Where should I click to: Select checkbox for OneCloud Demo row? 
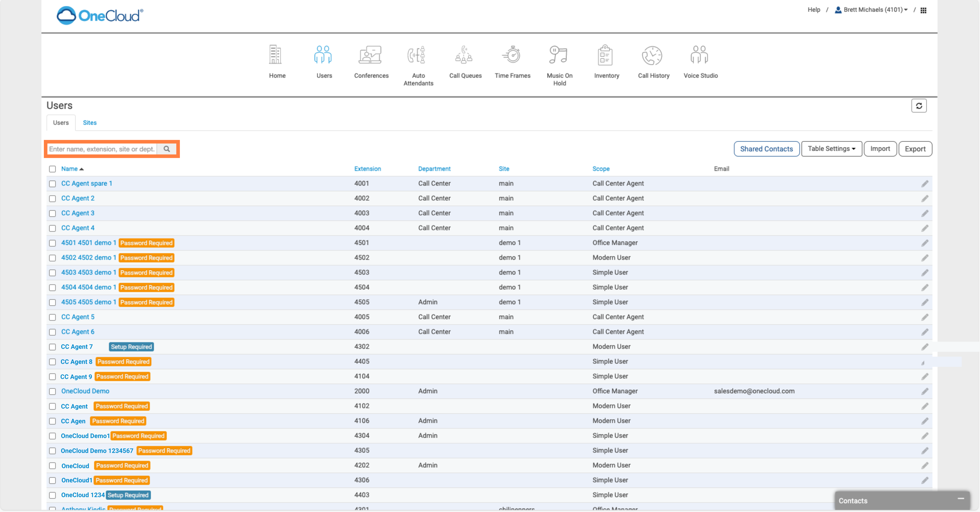pyautogui.click(x=53, y=391)
